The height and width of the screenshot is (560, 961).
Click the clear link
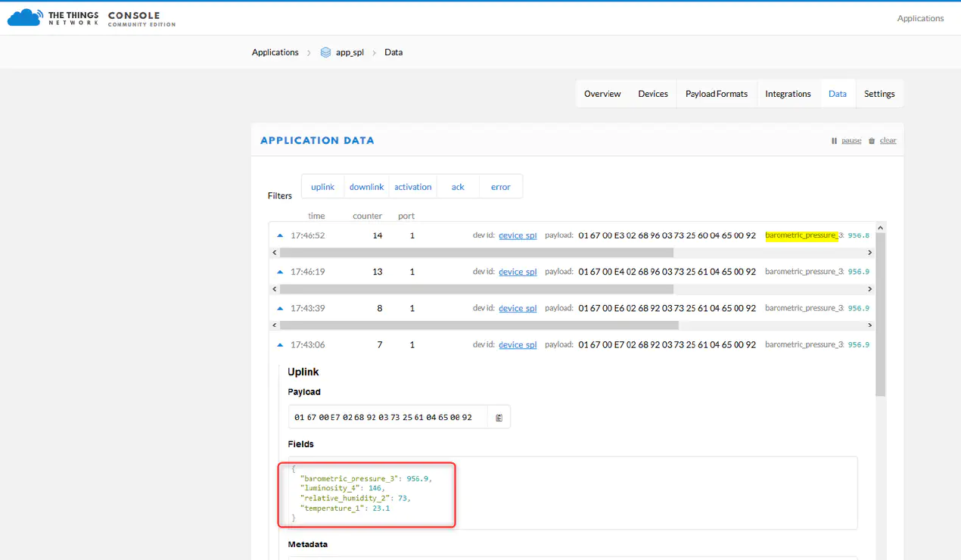(x=888, y=141)
